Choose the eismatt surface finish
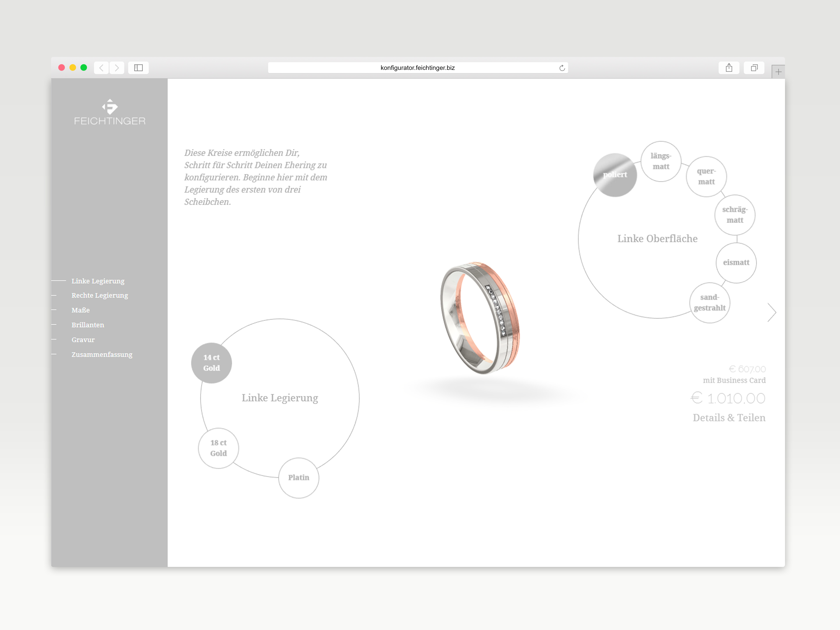 (x=736, y=263)
